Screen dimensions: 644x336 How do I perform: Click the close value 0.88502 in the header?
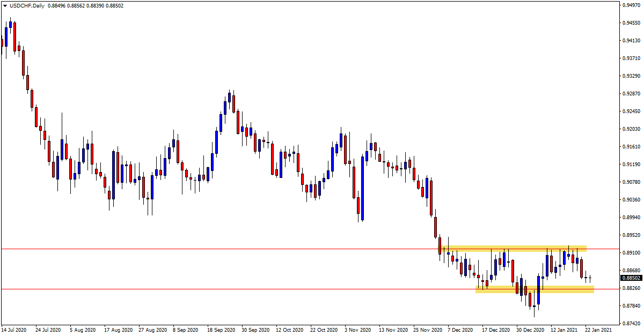tap(115, 6)
